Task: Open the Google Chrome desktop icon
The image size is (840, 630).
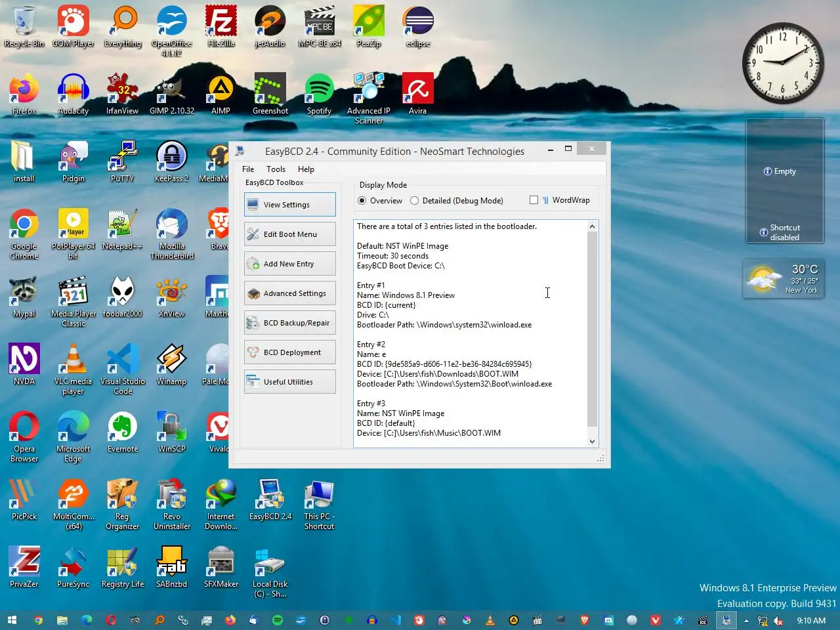Action: [24, 234]
